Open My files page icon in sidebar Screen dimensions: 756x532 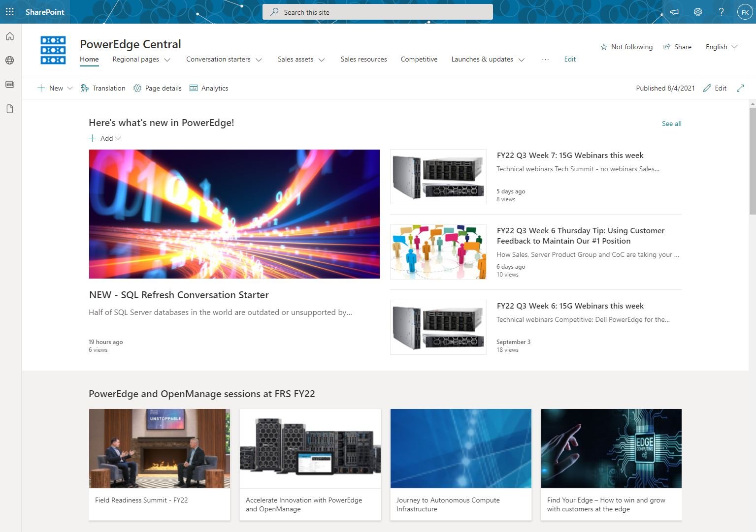[10, 109]
